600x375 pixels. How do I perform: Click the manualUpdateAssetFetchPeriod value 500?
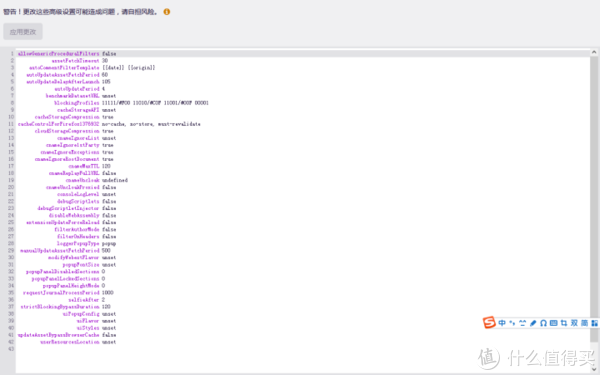coord(106,250)
